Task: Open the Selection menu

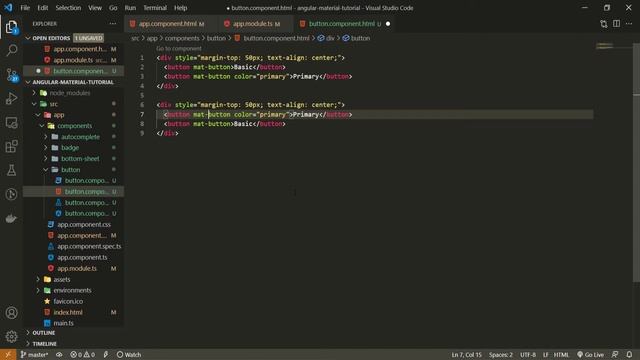Action: (68, 8)
